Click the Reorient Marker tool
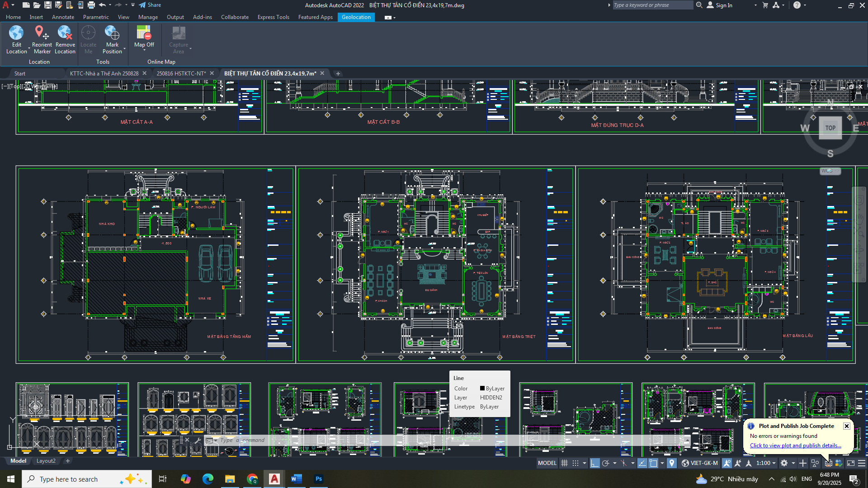 click(x=42, y=33)
